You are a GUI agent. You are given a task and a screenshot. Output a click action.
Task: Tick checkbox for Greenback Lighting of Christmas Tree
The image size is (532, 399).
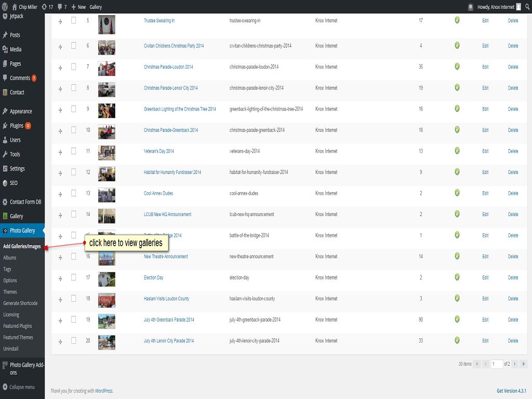(x=73, y=109)
